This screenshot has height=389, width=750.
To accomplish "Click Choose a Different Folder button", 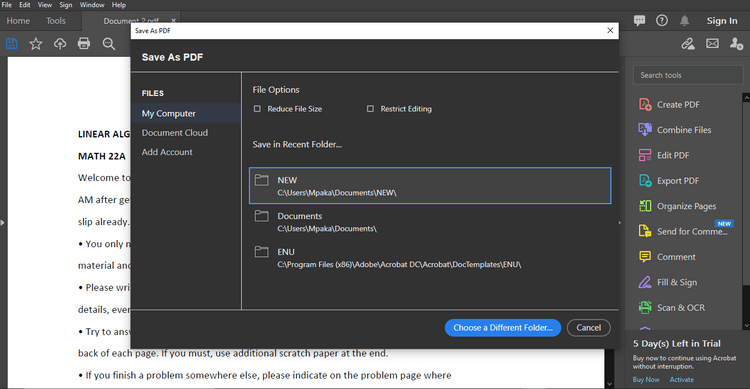I will (503, 328).
